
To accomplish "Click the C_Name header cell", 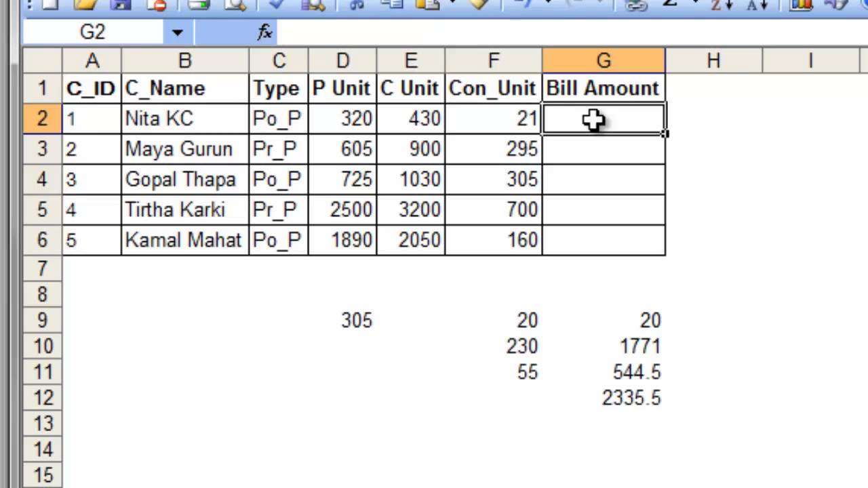I will click(185, 88).
